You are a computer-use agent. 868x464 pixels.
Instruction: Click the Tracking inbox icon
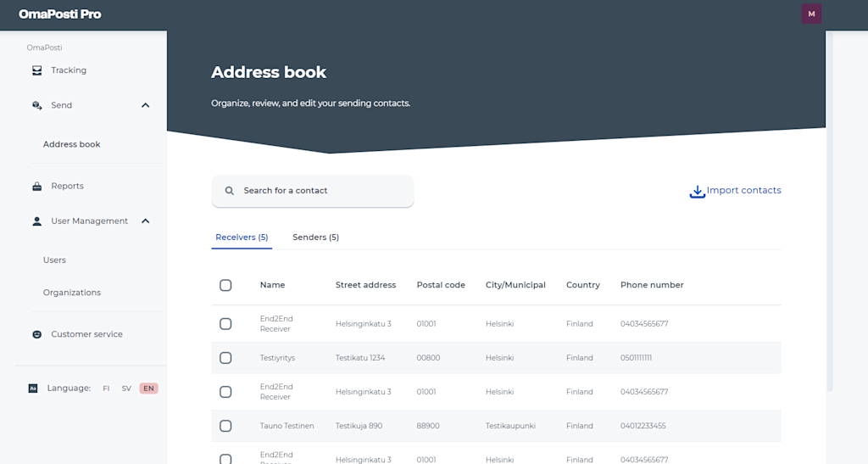(x=37, y=70)
